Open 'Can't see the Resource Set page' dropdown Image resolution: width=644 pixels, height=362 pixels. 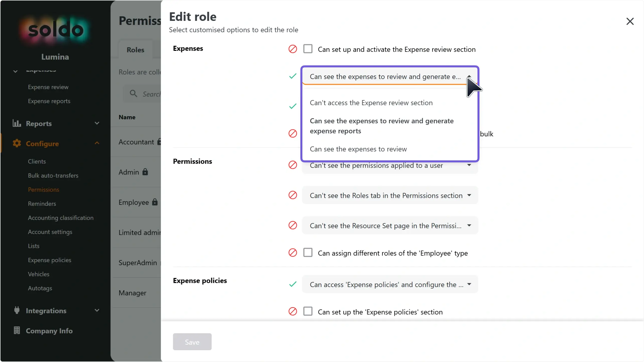[390, 225]
